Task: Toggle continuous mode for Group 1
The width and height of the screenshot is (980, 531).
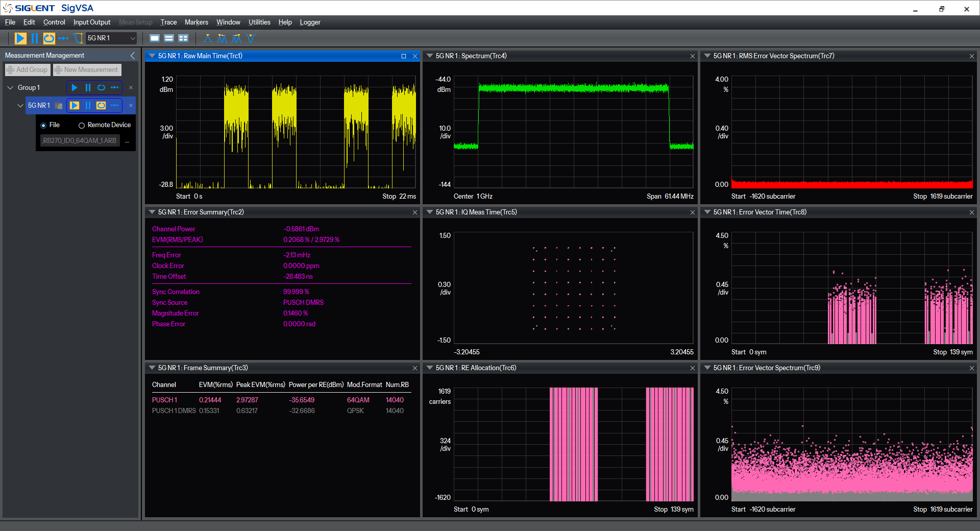Action: (101, 88)
